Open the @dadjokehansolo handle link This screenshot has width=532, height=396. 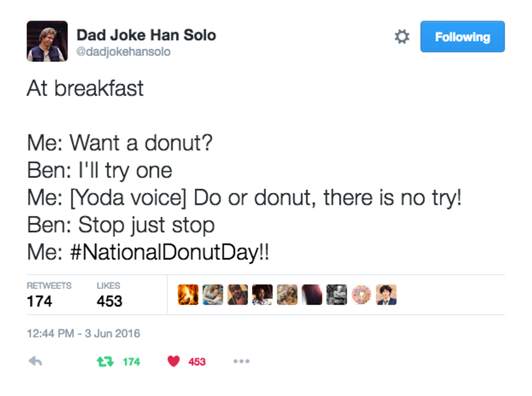[x=124, y=52]
